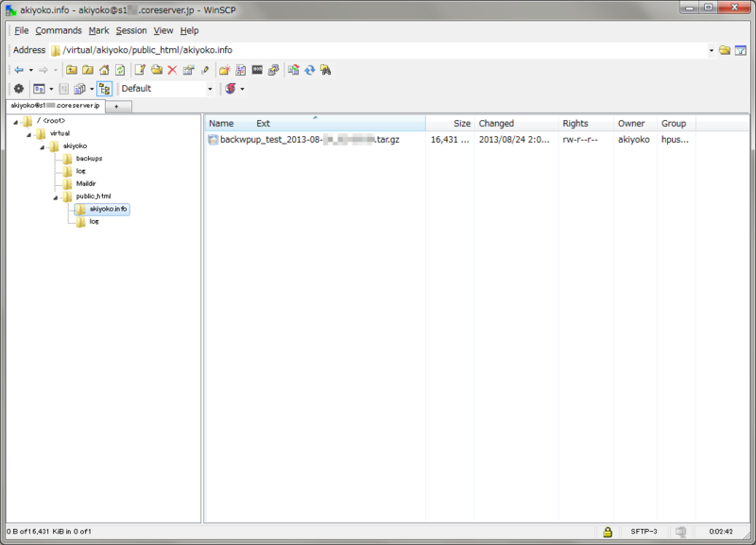
Task: Sort by Group column header
Action: click(676, 124)
